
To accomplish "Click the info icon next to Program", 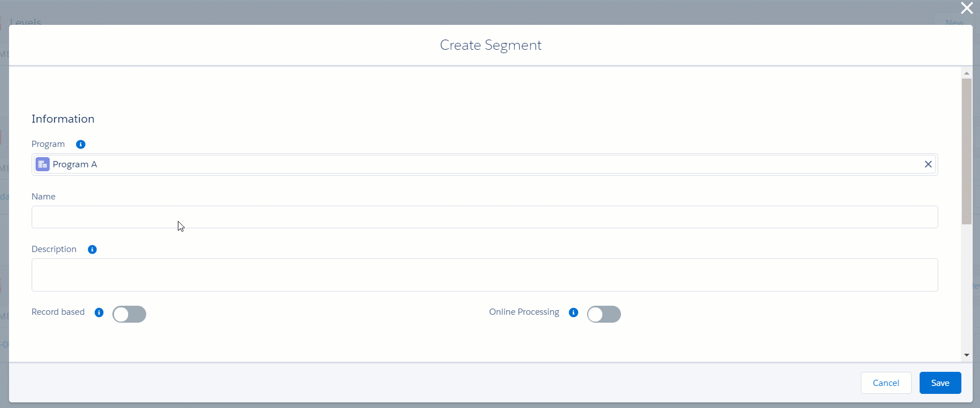I will point(81,144).
